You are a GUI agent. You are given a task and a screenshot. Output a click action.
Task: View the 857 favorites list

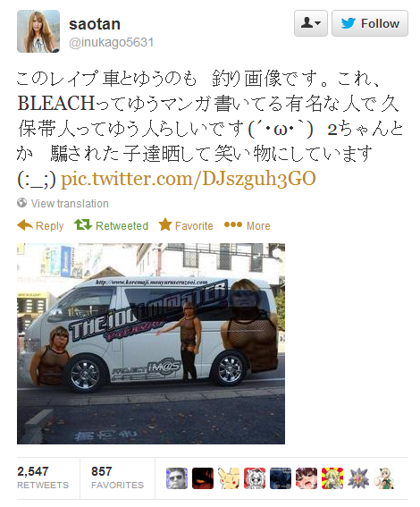[117, 477]
